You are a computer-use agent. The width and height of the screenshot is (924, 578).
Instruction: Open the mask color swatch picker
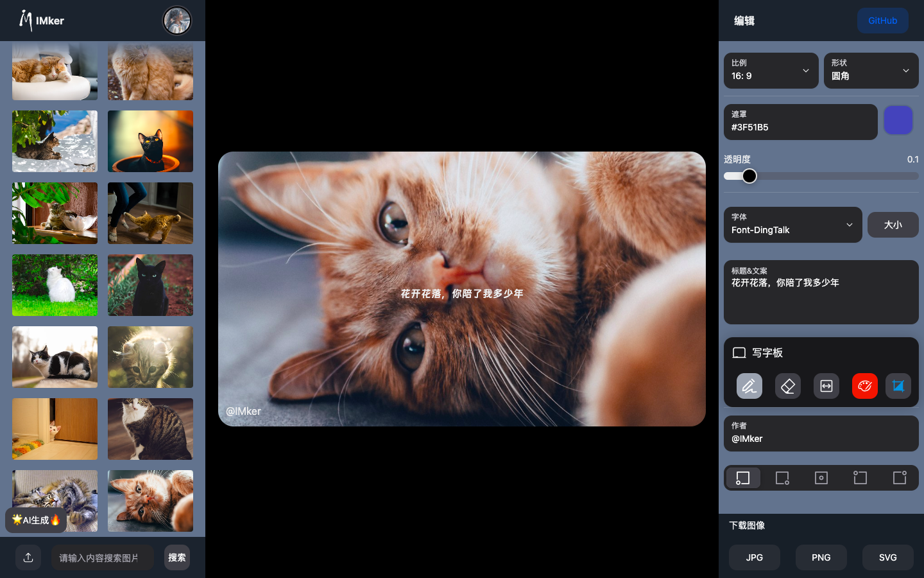[898, 121]
